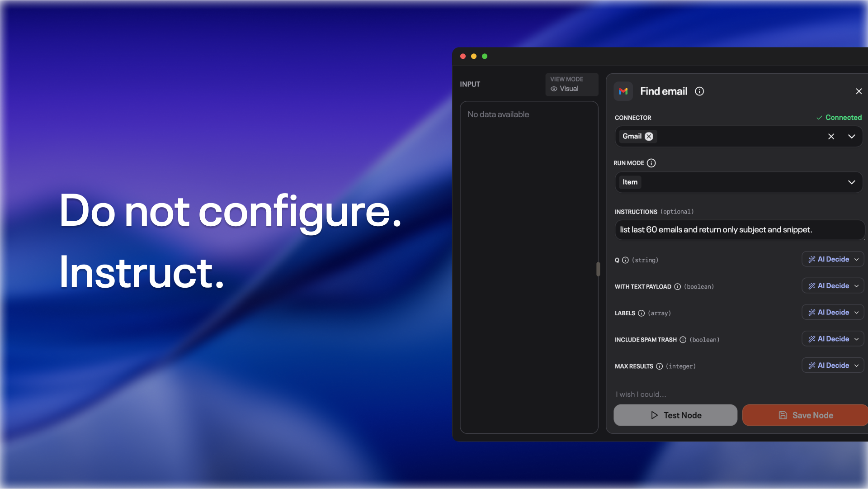Screen dimensions: 868x489
Task: Click the info icon beside Find email
Action: pos(699,91)
